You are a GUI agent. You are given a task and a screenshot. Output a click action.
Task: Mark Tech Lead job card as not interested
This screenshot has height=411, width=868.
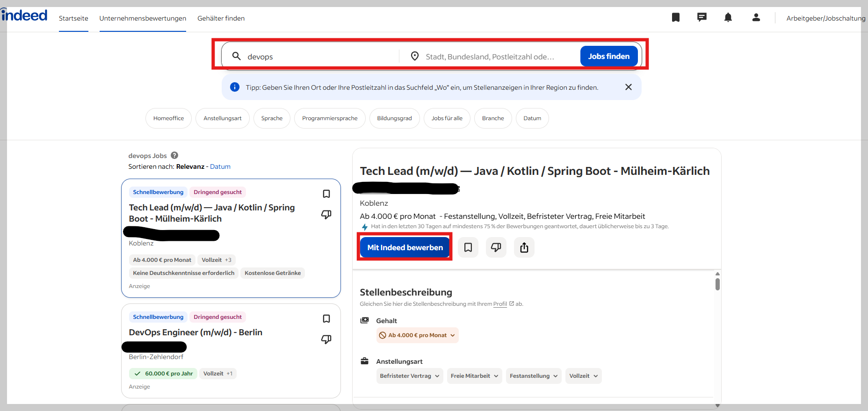326,215
